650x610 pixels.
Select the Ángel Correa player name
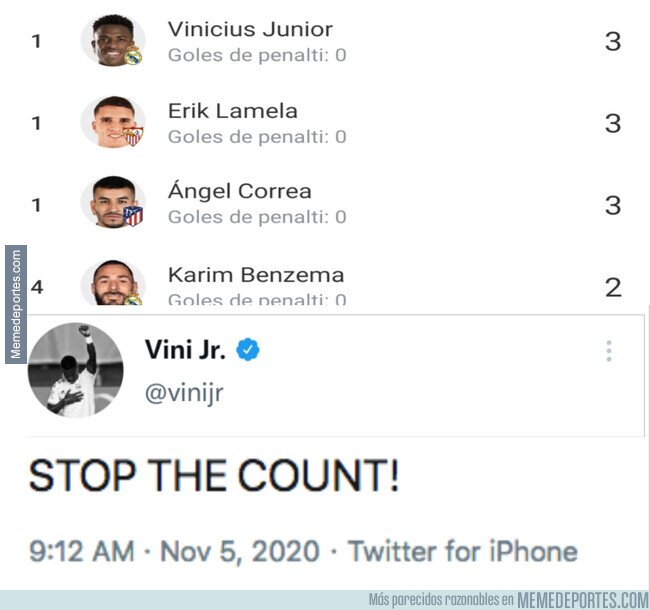[239, 191]
